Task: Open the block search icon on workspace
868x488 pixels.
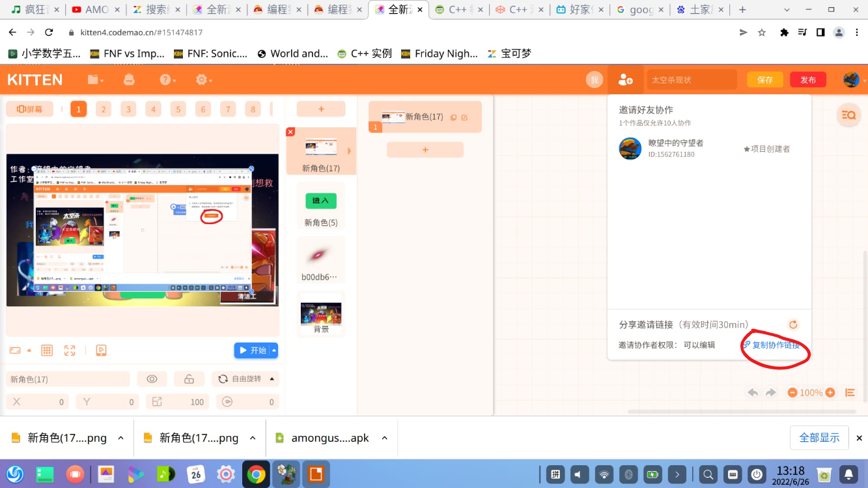Action: click(848, 115)
